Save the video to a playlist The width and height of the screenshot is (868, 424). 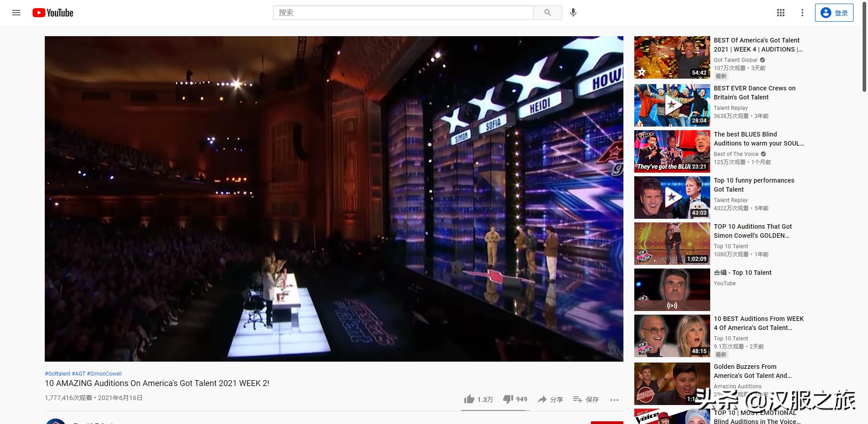tap(585, 399)
